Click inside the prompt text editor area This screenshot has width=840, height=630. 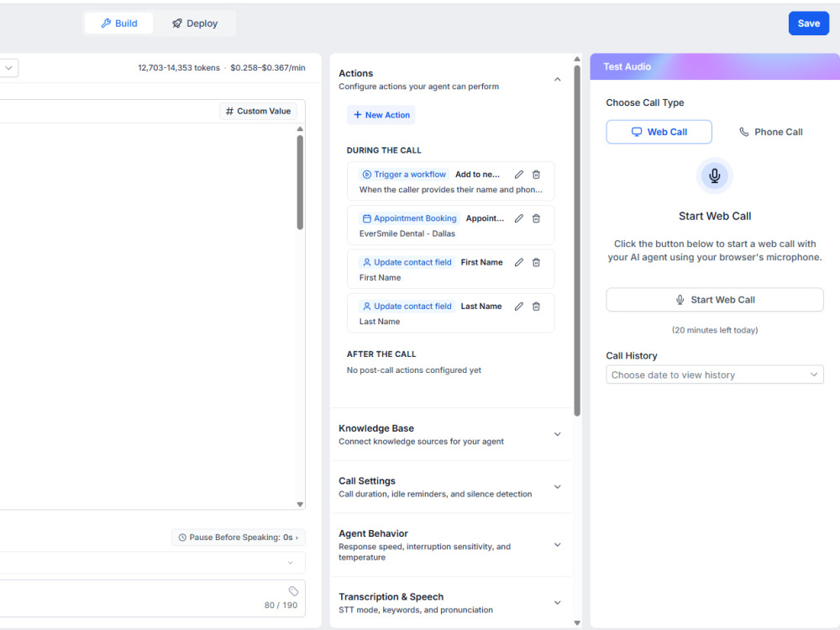[x=147, y=316]
